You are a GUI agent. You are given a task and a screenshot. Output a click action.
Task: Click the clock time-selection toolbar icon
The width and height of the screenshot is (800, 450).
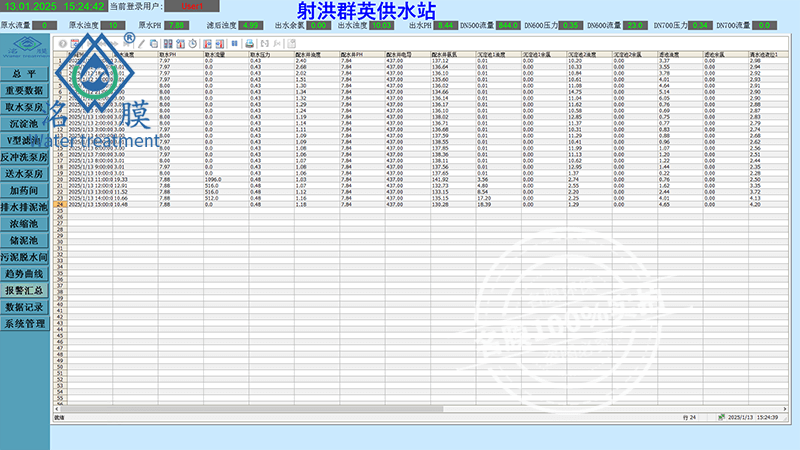pos(192,44)
